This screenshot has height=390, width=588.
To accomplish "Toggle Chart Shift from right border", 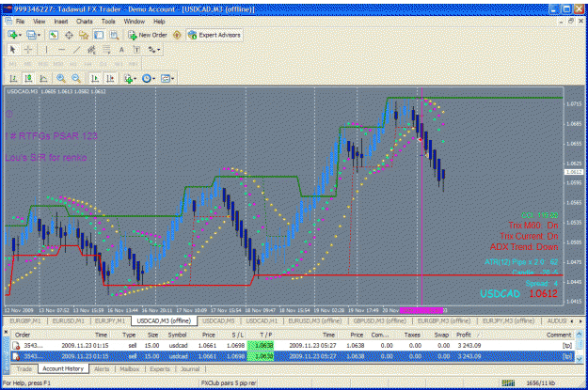I will tap(110, 78).
